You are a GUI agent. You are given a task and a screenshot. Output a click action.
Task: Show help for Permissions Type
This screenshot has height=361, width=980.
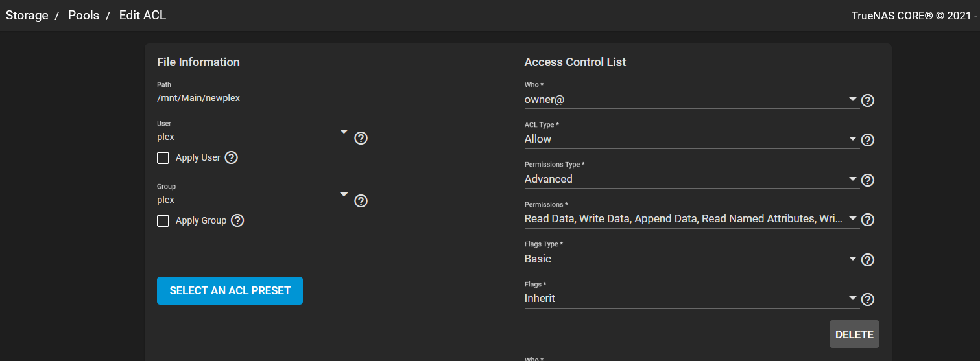[868, 180]
